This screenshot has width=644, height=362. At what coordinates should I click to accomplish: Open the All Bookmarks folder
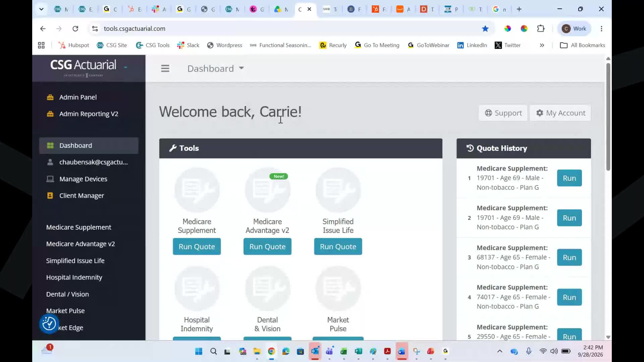coord(583,45)
